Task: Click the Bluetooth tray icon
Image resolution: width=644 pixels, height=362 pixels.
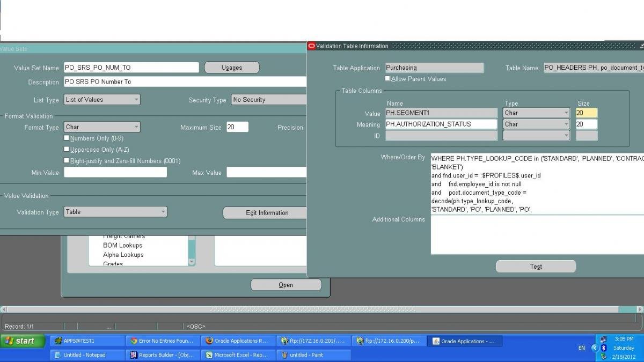Action: (x=603, y=348)
